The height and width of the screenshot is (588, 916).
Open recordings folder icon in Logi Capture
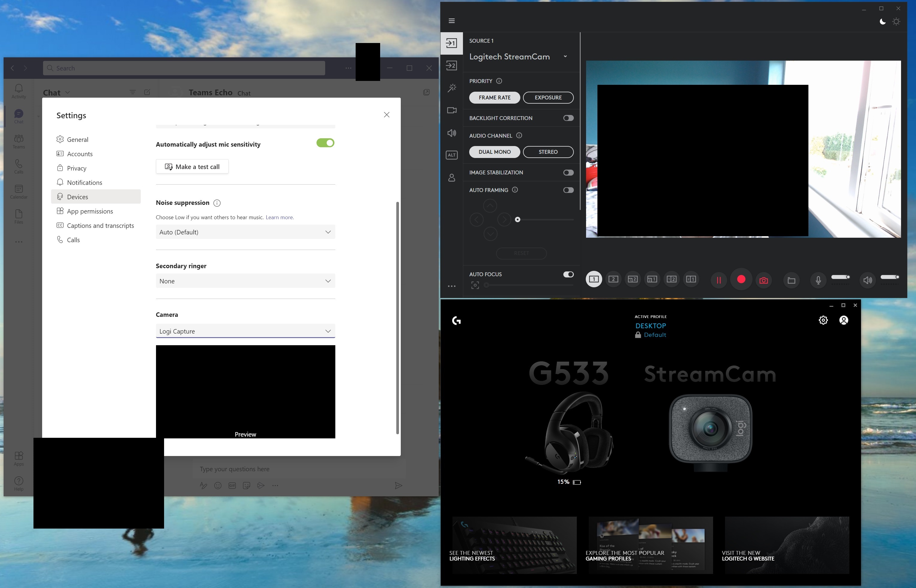[791, 280]
